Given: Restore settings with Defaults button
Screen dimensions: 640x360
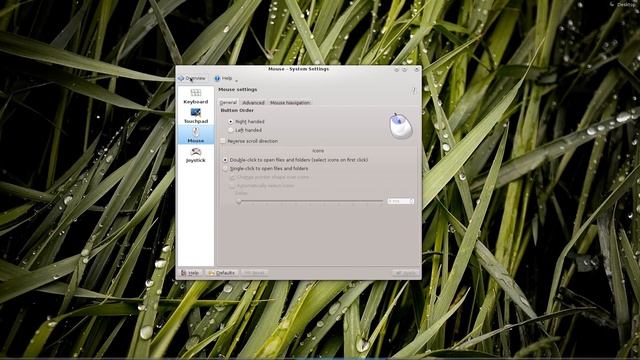Looking at the screenshot, I should pyautogui.click(x=221, y=273).
